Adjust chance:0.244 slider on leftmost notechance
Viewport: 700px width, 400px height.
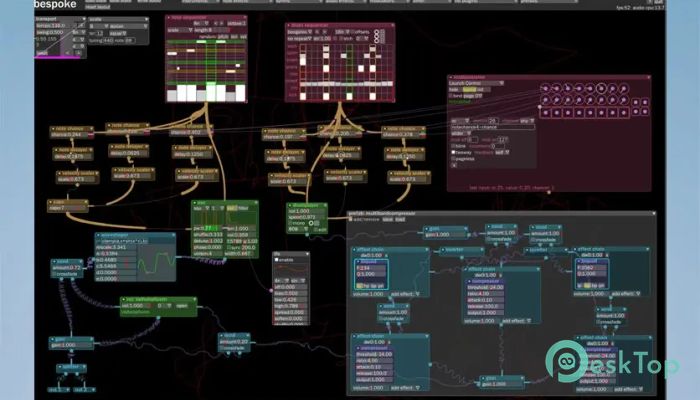point(70,135)
